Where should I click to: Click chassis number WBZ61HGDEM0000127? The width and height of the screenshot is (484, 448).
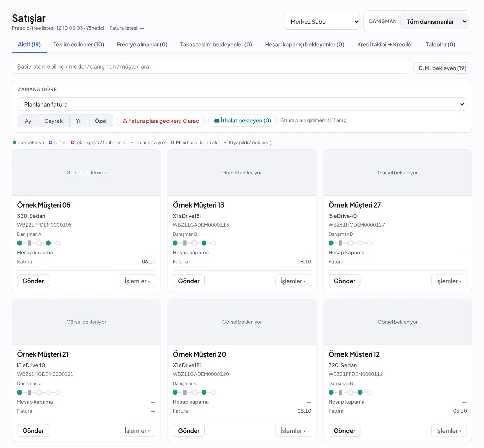click(357, 225)
